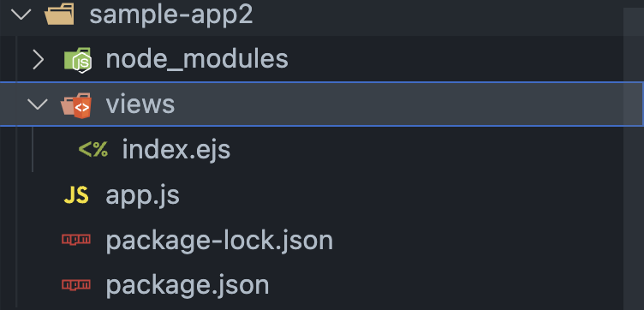Open the package-lock.json file

219,240
